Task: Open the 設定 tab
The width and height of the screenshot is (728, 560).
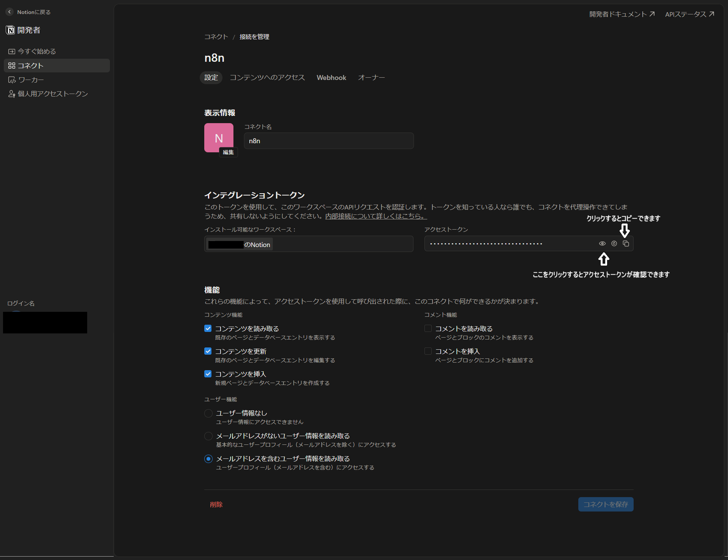Action: point(211,77)
